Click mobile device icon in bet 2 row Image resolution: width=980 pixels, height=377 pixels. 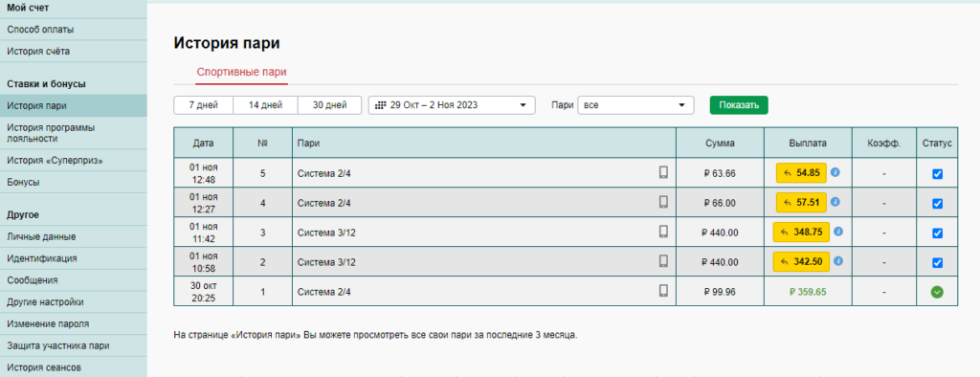coord(663,261)
